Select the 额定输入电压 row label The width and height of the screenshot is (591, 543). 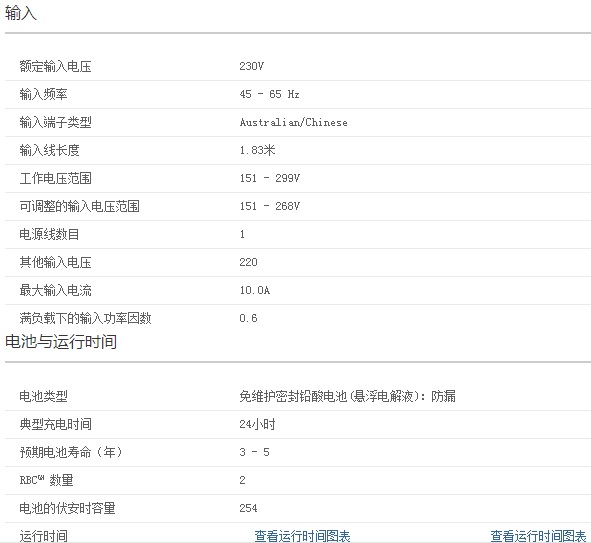click(55, 66)
